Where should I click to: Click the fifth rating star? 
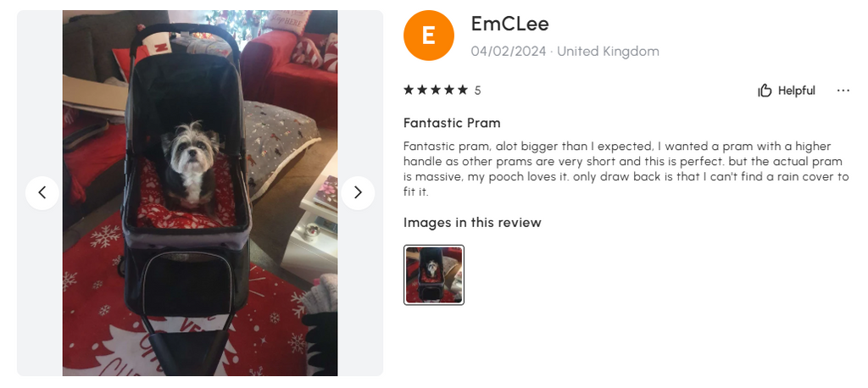(462, 90)
